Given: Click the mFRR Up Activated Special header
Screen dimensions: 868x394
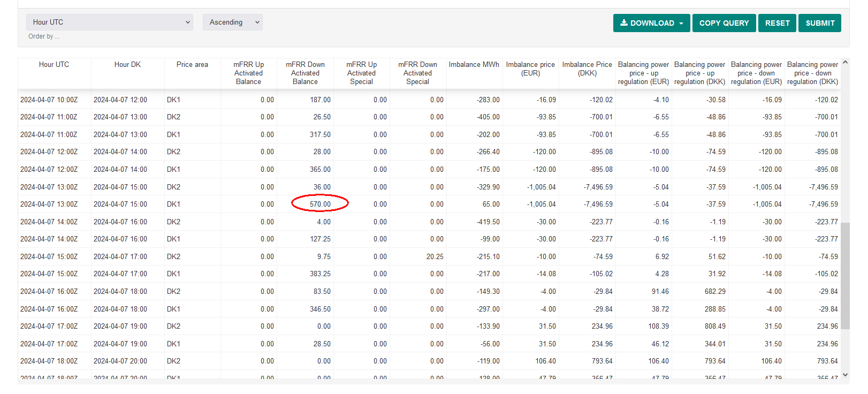Looking at the screenshot, I should point(362,73).
